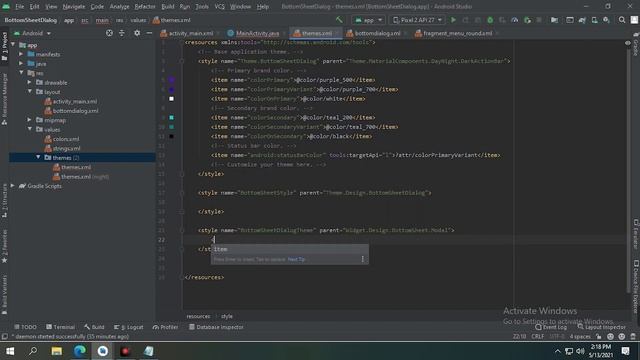Open the Profile app gauge icon
The image size is (640, 360).
515,20
